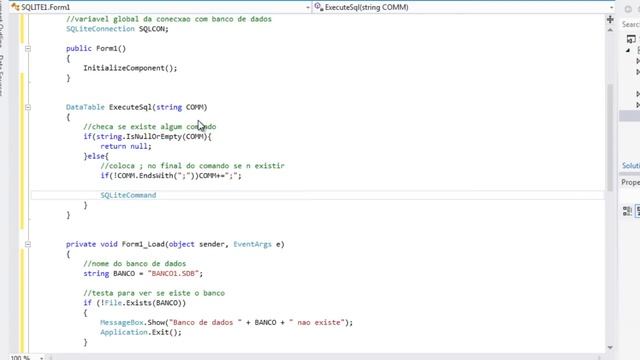Collapse the expanded root node in Solution Explorer
This screenshot has height=360, width=640.
[628, 51]
